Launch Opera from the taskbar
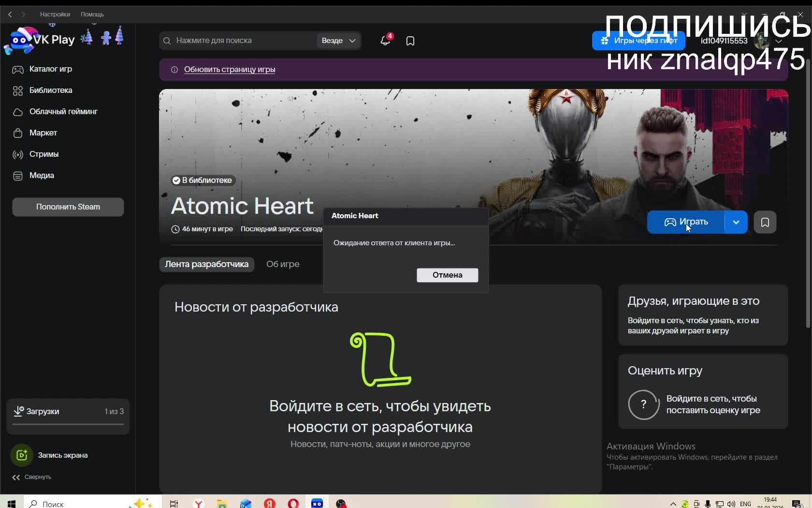The image size is (812, 508). pos(293,503)
